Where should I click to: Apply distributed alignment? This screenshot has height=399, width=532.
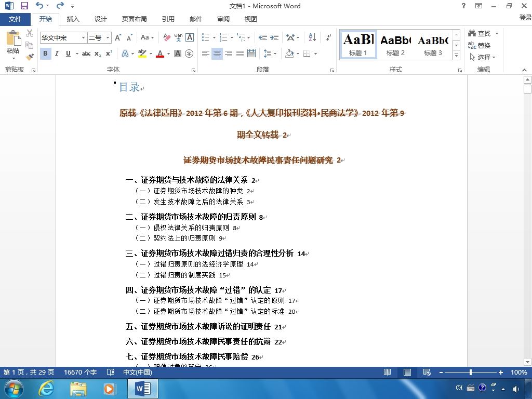pyautogui.click(x=251, y=54)
